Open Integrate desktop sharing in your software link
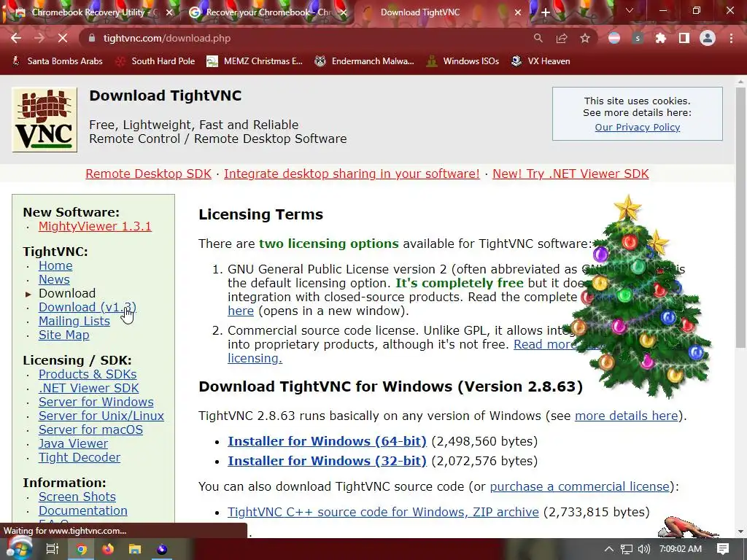The image size is (747, 560). click(x=352, y=174)
